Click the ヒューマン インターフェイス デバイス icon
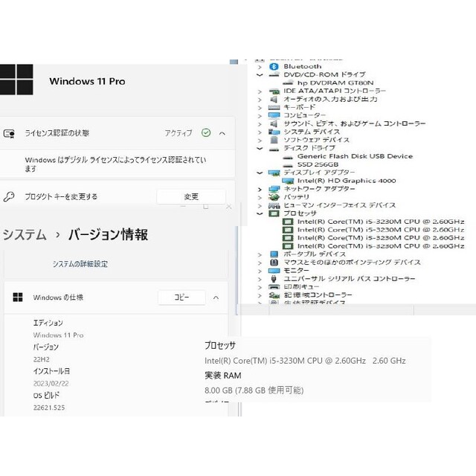 (x=274, y=205)
